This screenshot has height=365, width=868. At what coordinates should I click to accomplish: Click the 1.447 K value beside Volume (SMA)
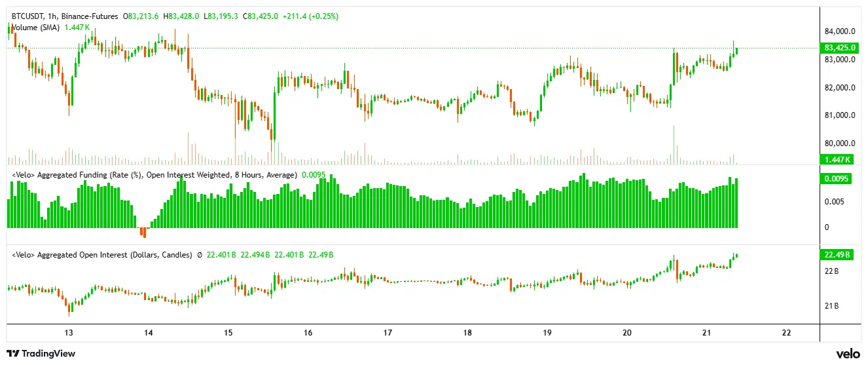(77, 28)
